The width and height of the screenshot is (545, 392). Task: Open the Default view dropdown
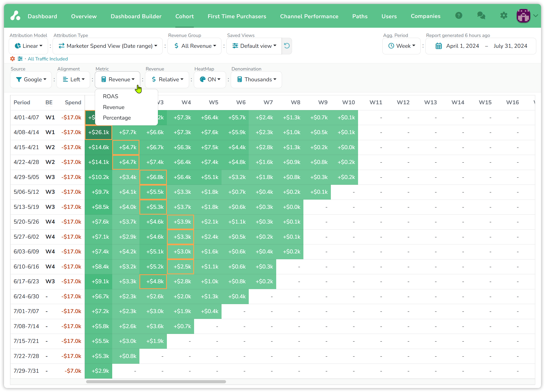point(254,46)
